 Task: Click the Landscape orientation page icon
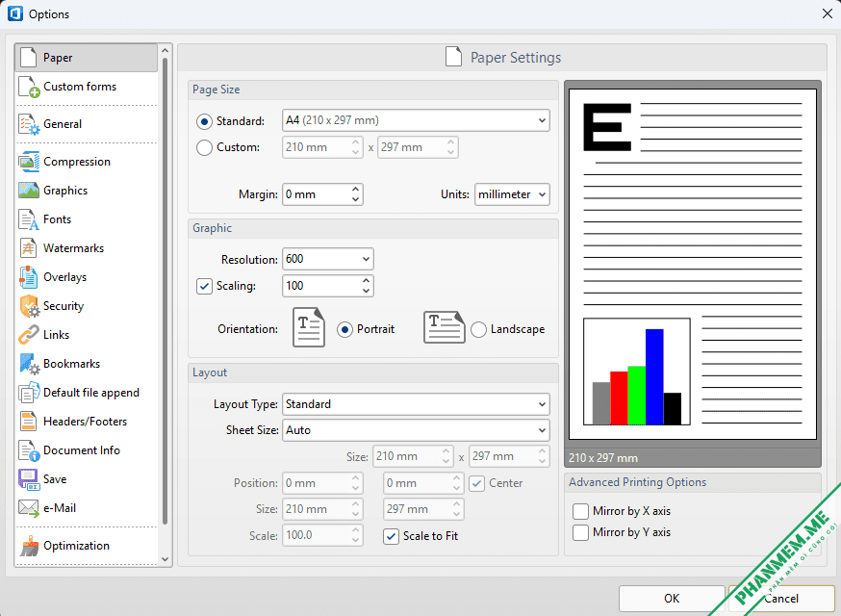click(x=445, y=327)
